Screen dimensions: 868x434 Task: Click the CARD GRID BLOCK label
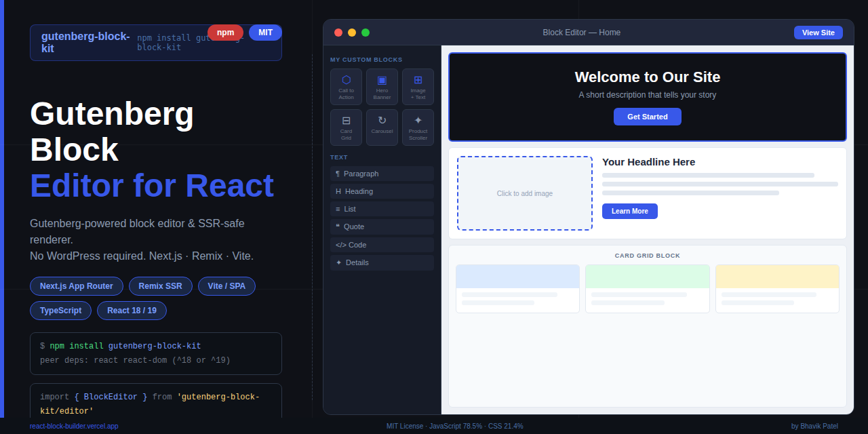click(648, 256)
